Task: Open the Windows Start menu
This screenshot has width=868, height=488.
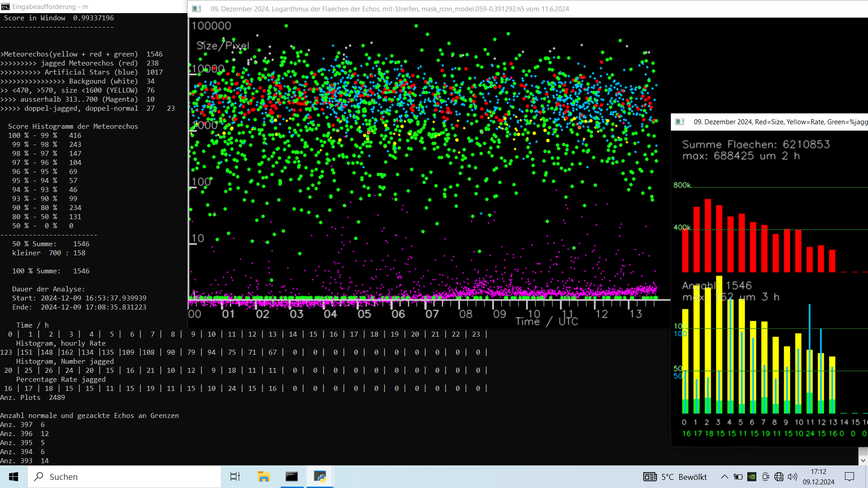Action: (14, 477)
